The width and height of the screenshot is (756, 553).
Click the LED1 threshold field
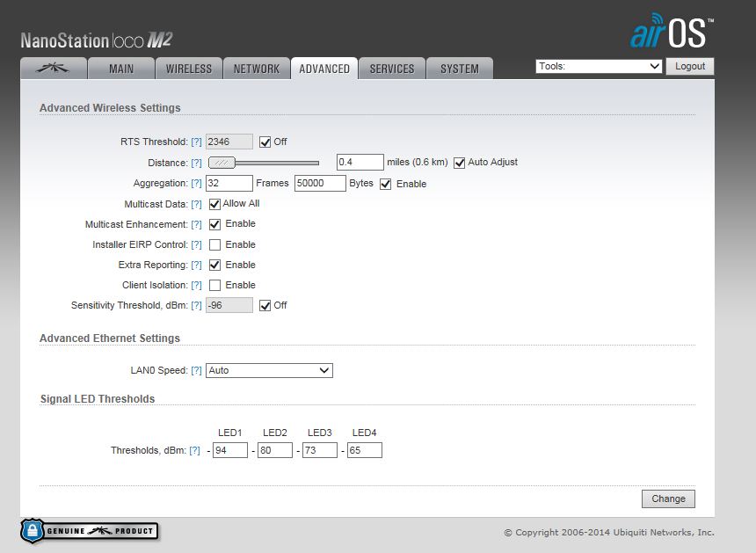coord(230,450)
